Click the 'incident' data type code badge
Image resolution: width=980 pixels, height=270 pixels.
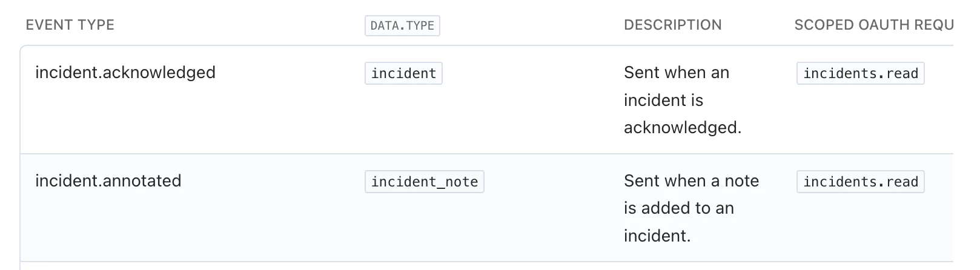coord(403,73)
